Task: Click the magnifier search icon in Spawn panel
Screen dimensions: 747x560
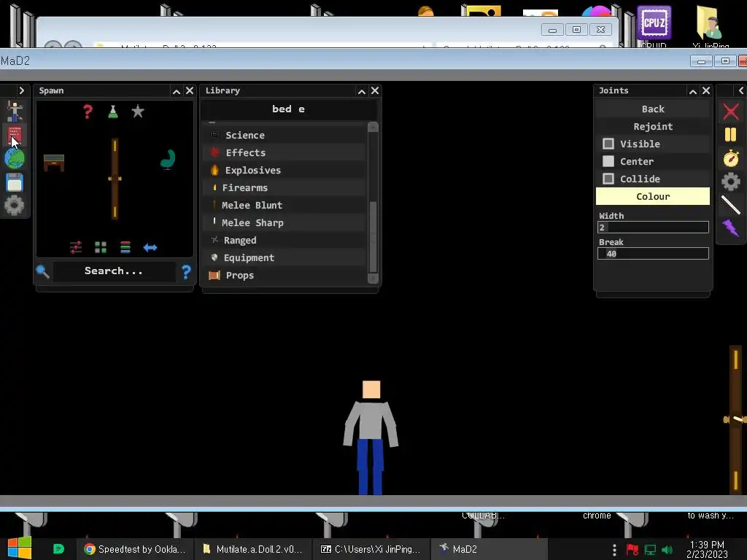Action: (42, 271)
